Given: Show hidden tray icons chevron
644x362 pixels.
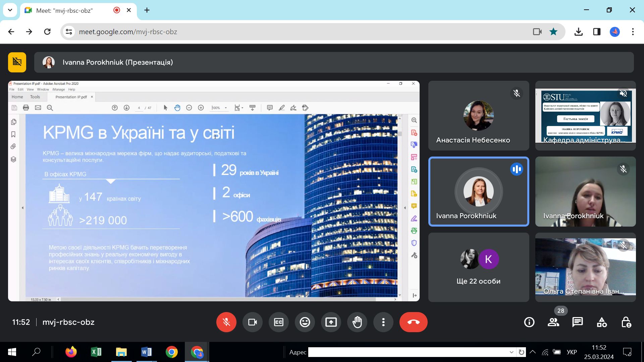Looking at the screenshot, I should 533,352.
